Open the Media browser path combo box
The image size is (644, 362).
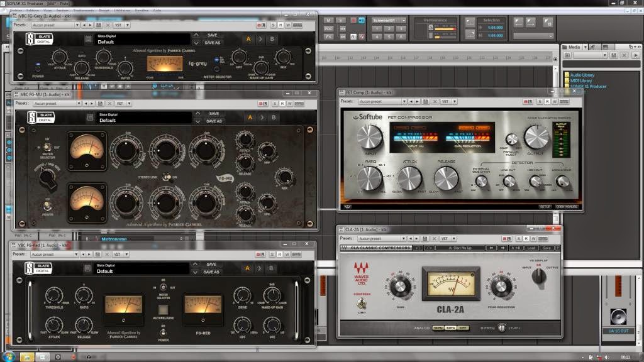(590, 55)
